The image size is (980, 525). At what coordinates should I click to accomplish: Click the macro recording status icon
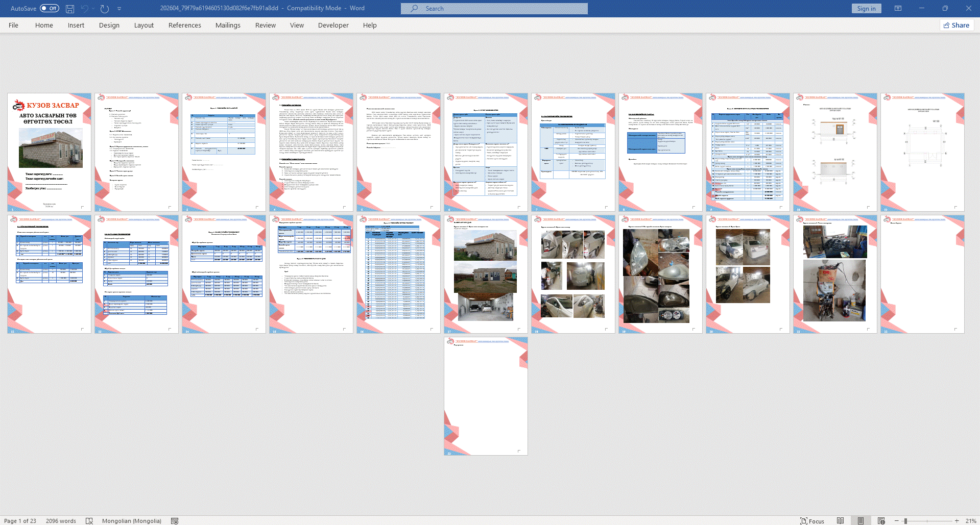coord(175,521)
